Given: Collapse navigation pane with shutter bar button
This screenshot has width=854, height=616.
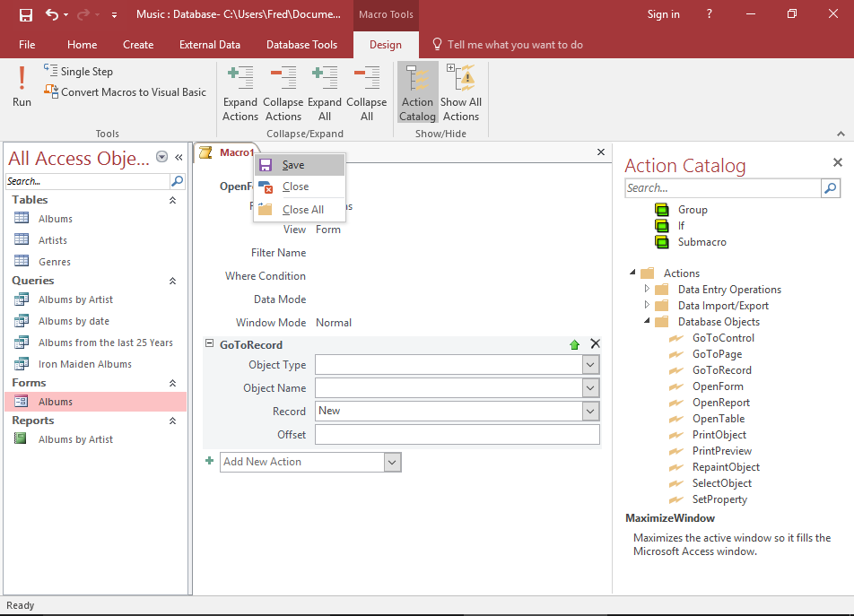Looking at the screenshot, I should click(x=179, y=157).
